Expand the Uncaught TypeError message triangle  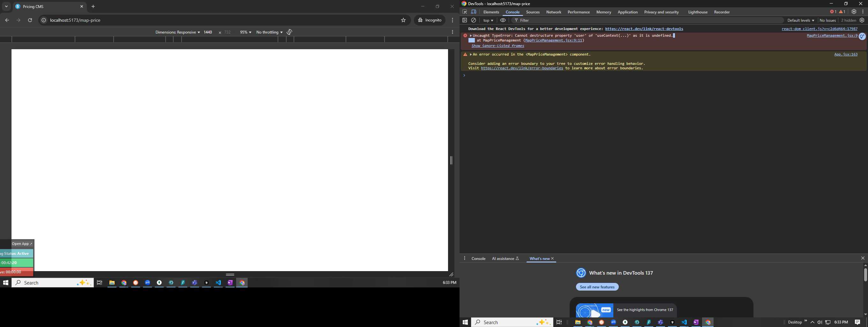pos(471,36)
